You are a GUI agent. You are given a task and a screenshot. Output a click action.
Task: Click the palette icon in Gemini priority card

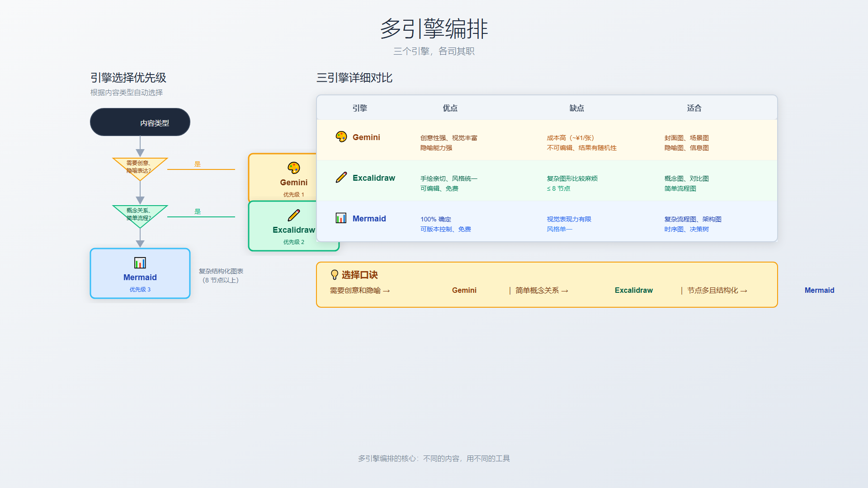coord(294,168)
